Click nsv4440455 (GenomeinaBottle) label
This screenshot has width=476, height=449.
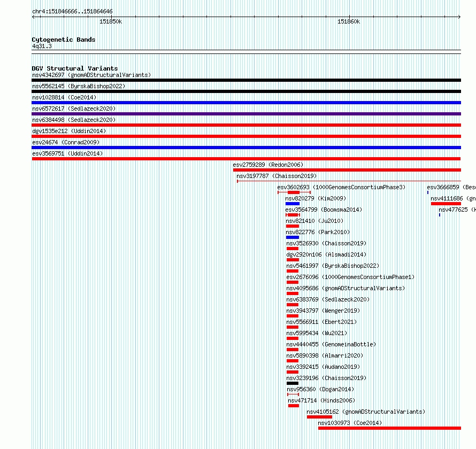(331, 344)
